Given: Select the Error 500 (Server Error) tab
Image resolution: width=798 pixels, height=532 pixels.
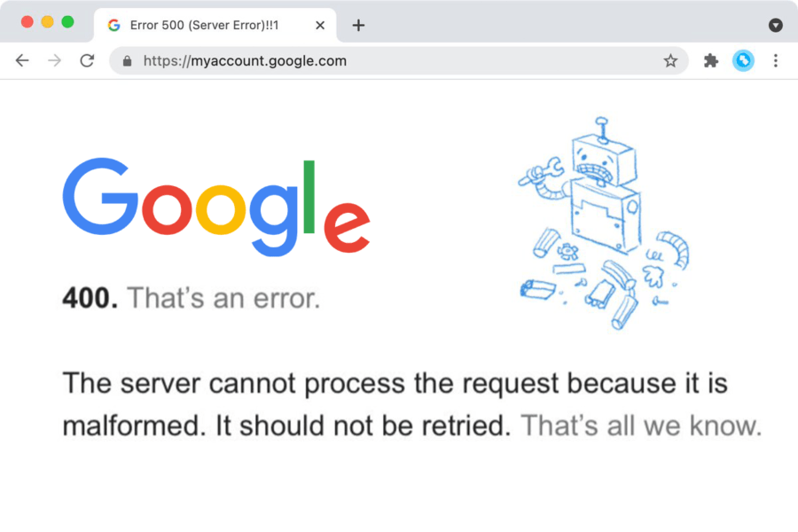Looking at the screenshot, I should point(204,25).
